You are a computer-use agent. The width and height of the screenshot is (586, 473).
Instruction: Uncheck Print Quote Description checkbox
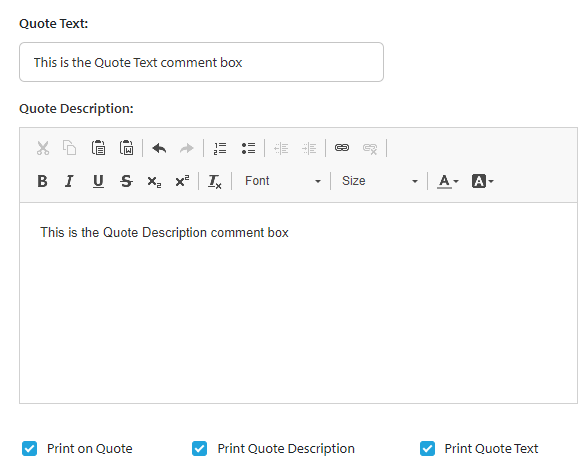pos(200,449)
